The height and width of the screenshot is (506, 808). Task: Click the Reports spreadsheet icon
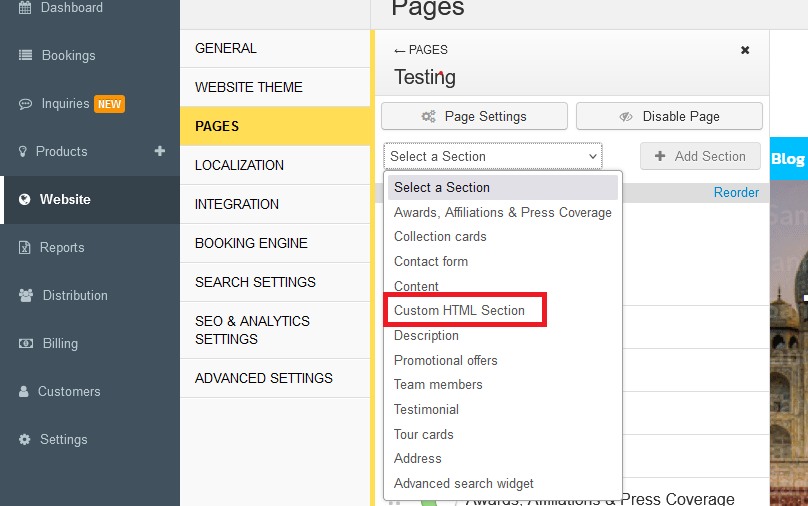pos(25,248)
